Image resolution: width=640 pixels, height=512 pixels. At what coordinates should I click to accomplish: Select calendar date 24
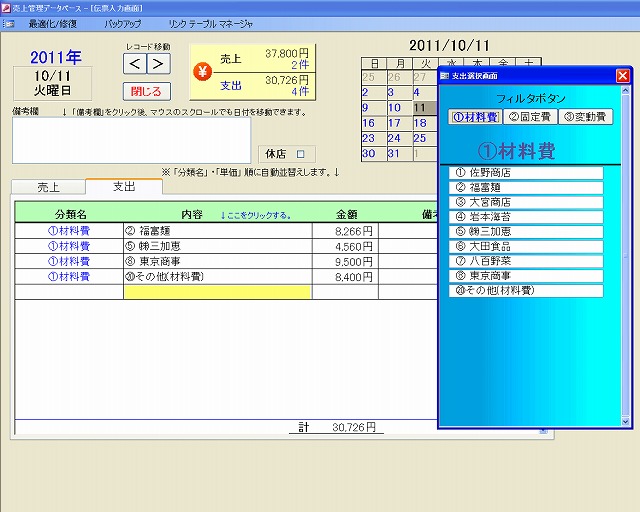point(400,138)
